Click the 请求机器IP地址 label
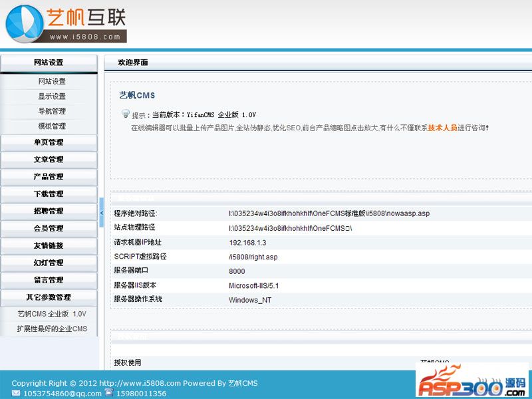The width and height of the screenshot is (532, 399). (x=138, y=242)
